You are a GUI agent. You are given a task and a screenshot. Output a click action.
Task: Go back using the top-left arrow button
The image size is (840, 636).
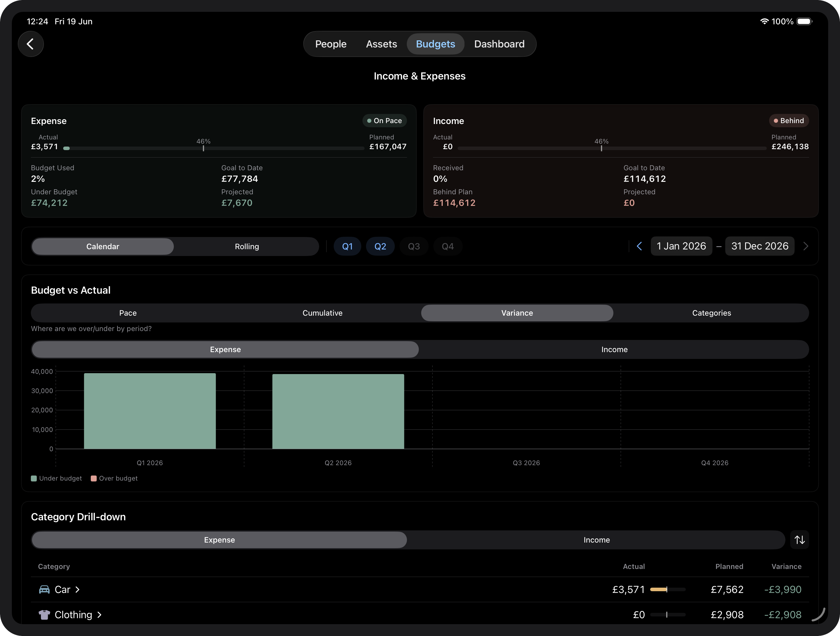coord(31,44)
